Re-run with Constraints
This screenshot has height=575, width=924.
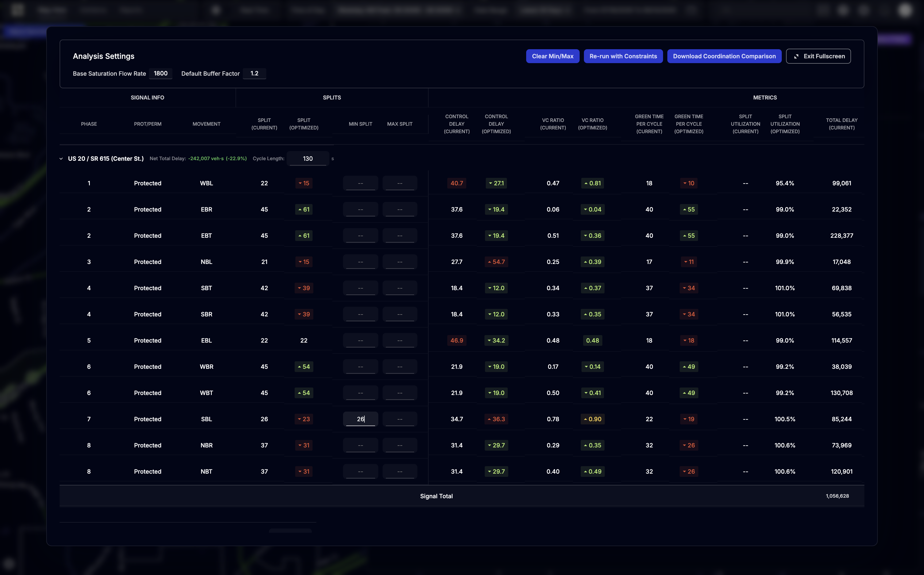coord(623,56)
